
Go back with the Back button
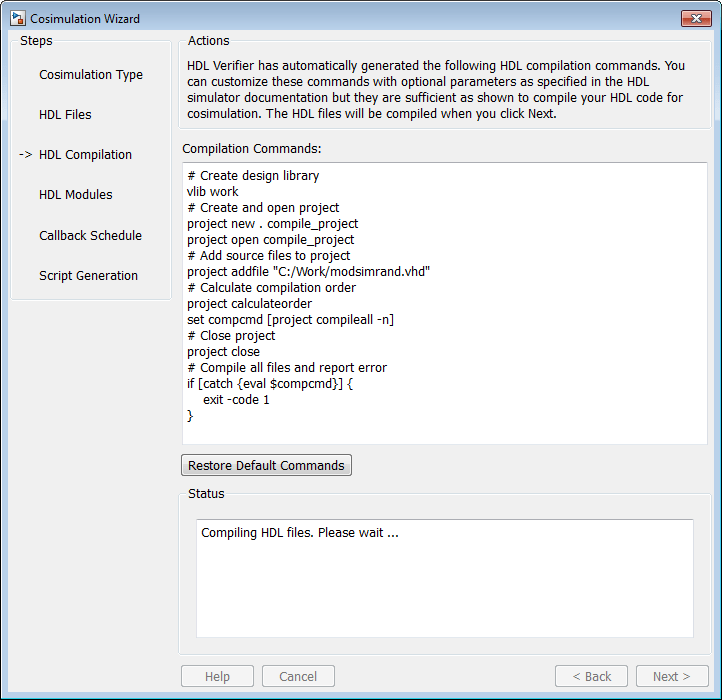pos(591,676)
